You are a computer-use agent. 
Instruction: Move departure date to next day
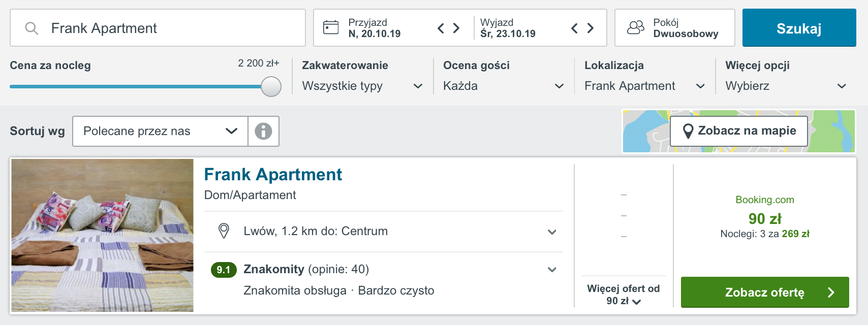591,28
